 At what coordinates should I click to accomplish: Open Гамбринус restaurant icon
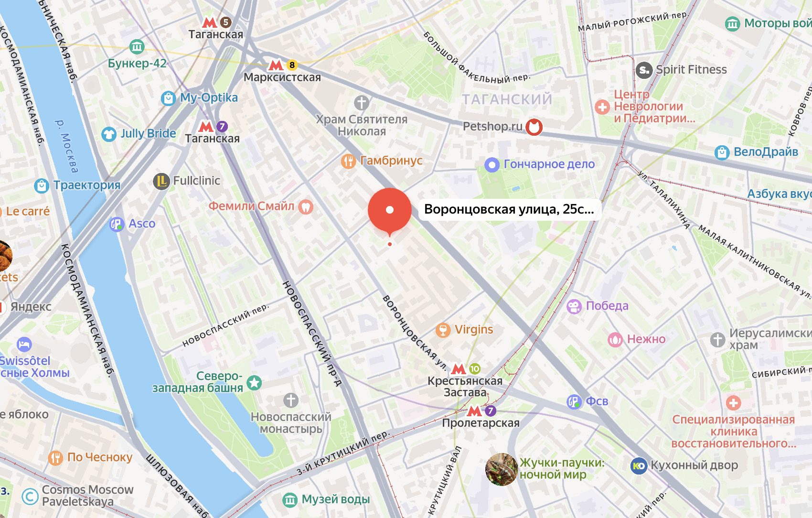pyautogui.click(x=349, y=161)
